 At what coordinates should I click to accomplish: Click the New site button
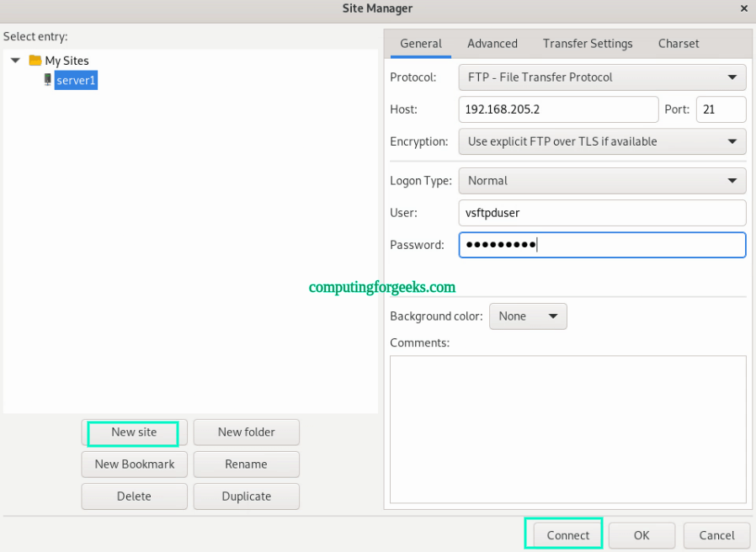click(x=133, y=433)
